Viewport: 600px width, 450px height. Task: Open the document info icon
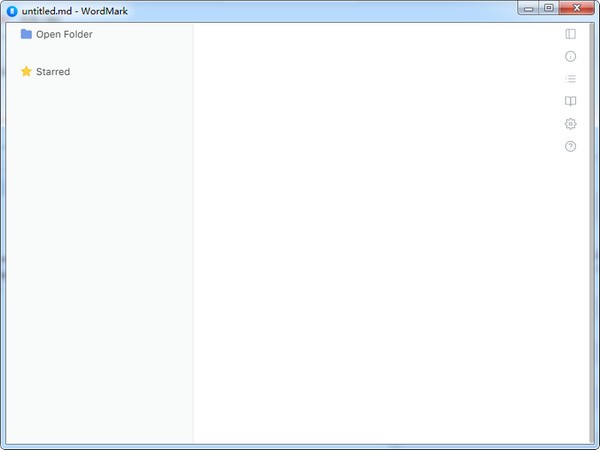tap(570, 57)
